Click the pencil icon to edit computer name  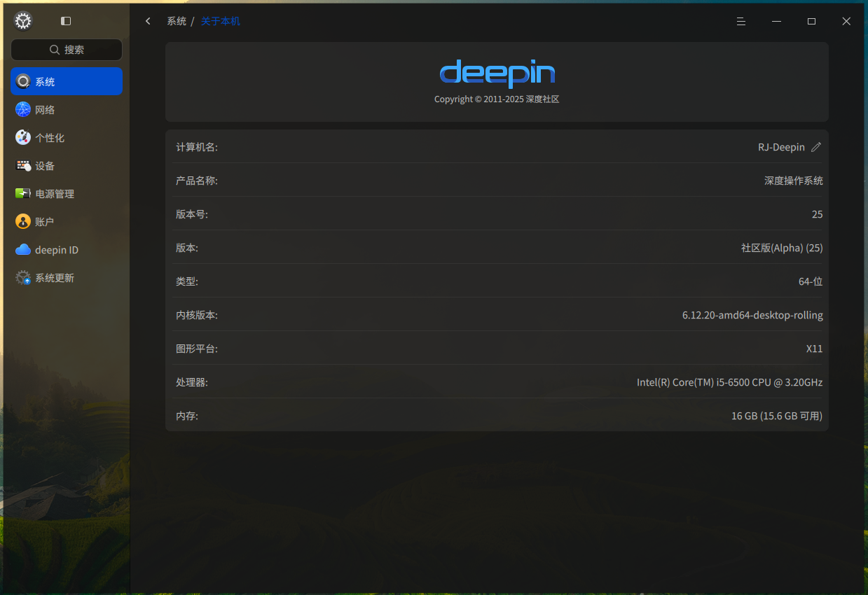[816, 147]
